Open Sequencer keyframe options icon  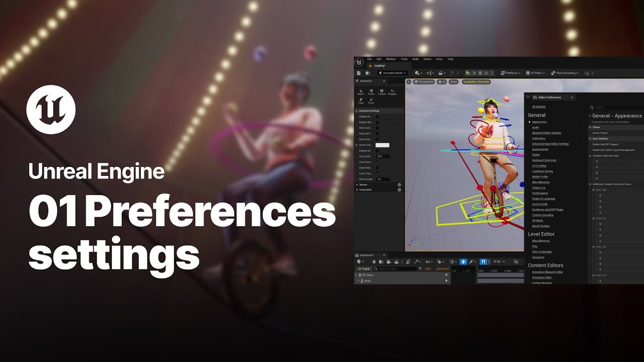(x=452, y=261)
